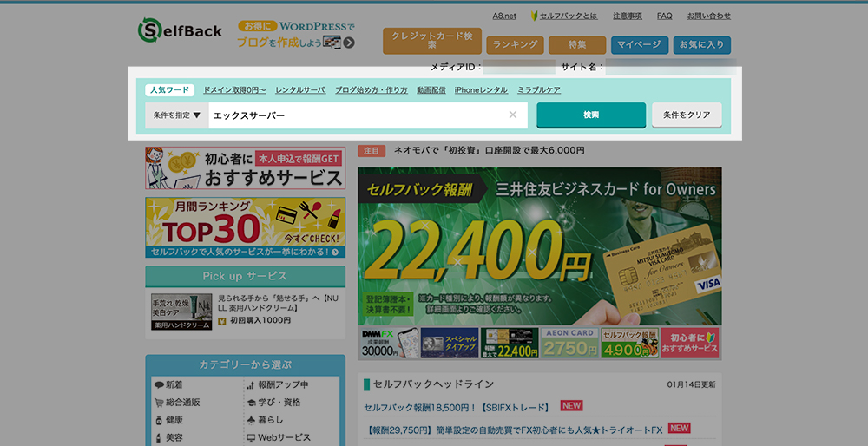Open the WordPress blog creation banner

click(x=296, y=35)
